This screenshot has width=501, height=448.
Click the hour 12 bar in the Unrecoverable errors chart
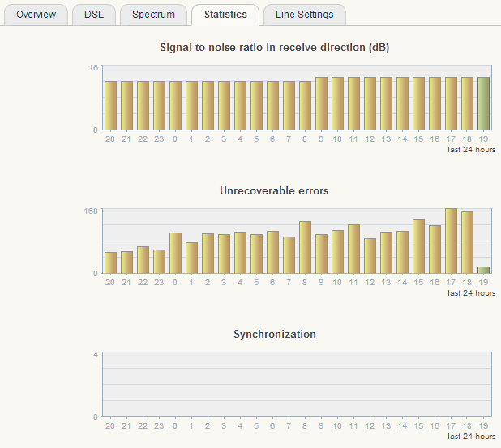370,256
